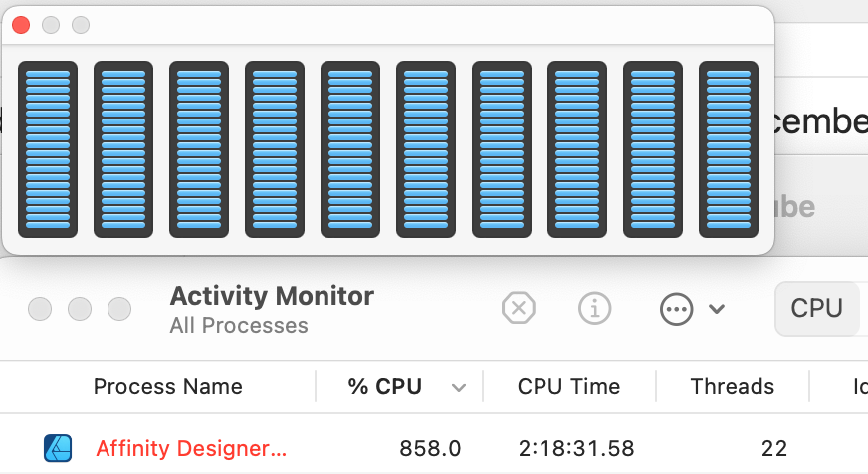This screenshot has height=474, width=868.
Task: Toggle sort arrow on % CPU column
Action: pyautogui.click(x=458, y=388)
